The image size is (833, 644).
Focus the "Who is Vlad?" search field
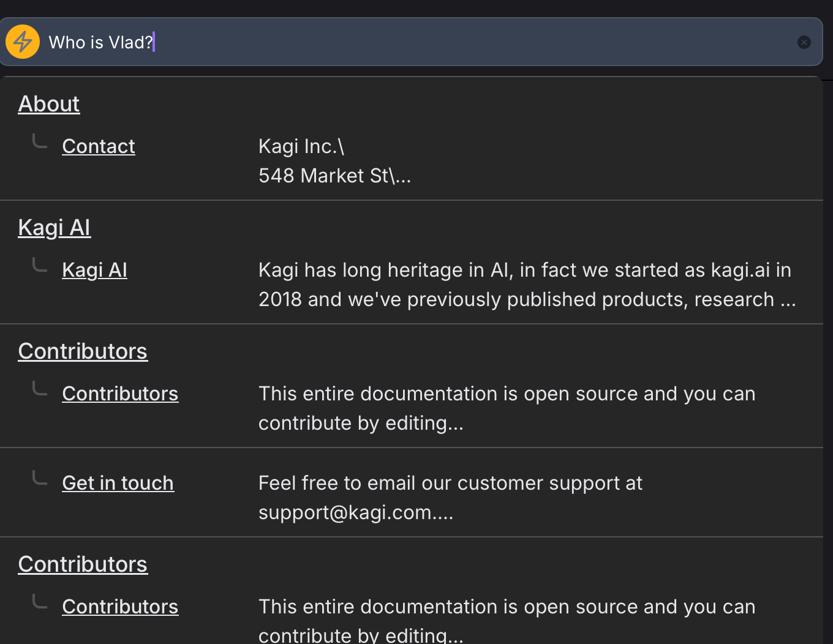click(x=417, y=42)
